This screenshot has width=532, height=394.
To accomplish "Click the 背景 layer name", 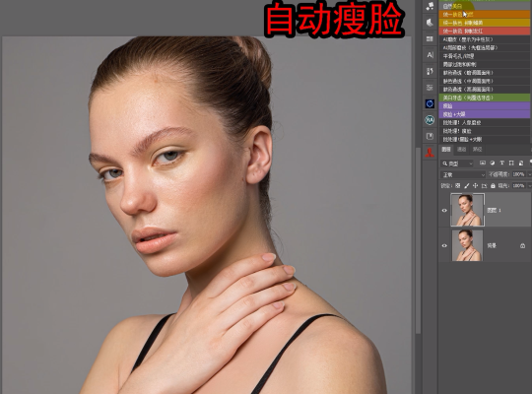I will (492, 245).
